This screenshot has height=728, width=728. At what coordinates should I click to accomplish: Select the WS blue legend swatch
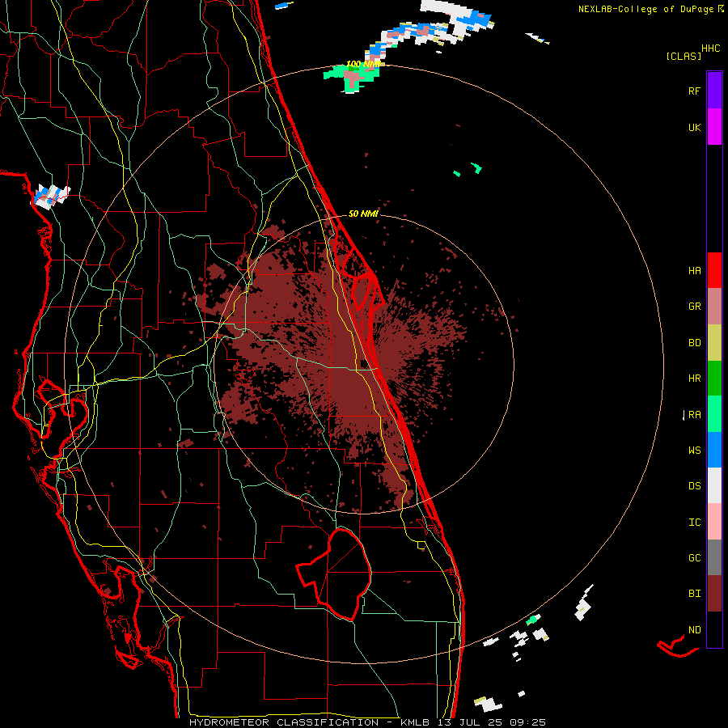(x=714, y=450)
